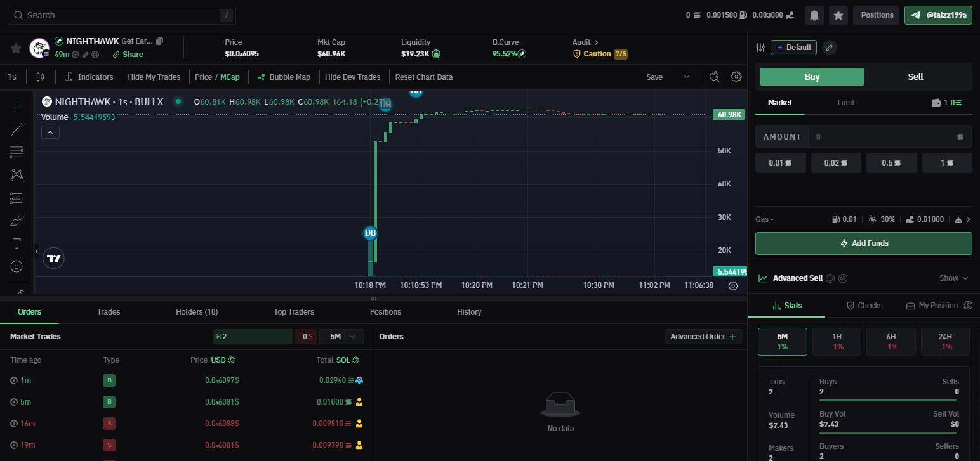Viewport: 980px width, 461px height.
Task: Click the Reset Chart Data button
Action: pyautogui.click(x=424, y=77)
